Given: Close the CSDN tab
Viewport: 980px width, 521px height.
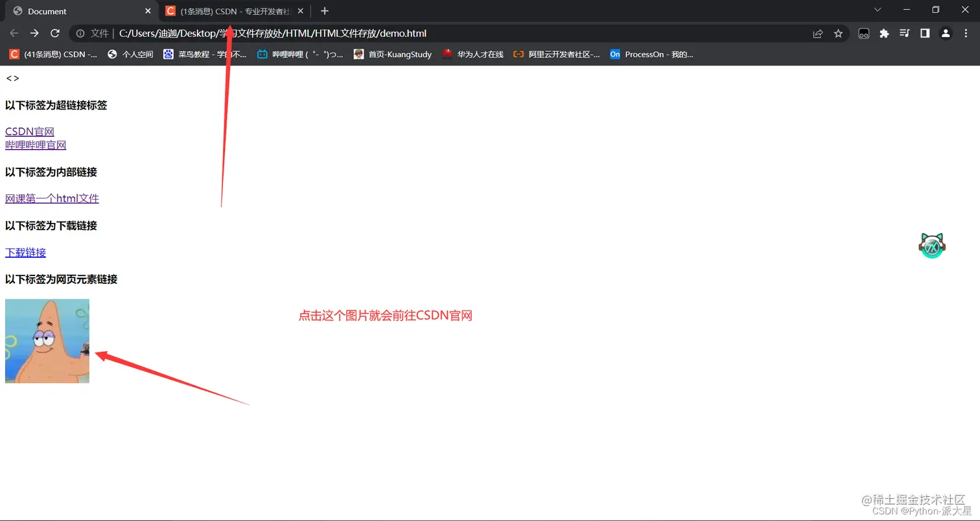Looking at the screenshot, I should pos(300,11).
